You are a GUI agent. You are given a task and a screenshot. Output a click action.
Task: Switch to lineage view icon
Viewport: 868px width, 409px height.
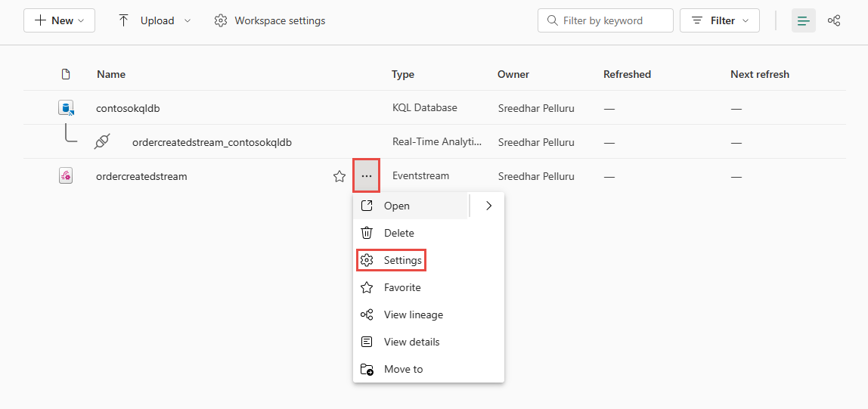[834, 20]
